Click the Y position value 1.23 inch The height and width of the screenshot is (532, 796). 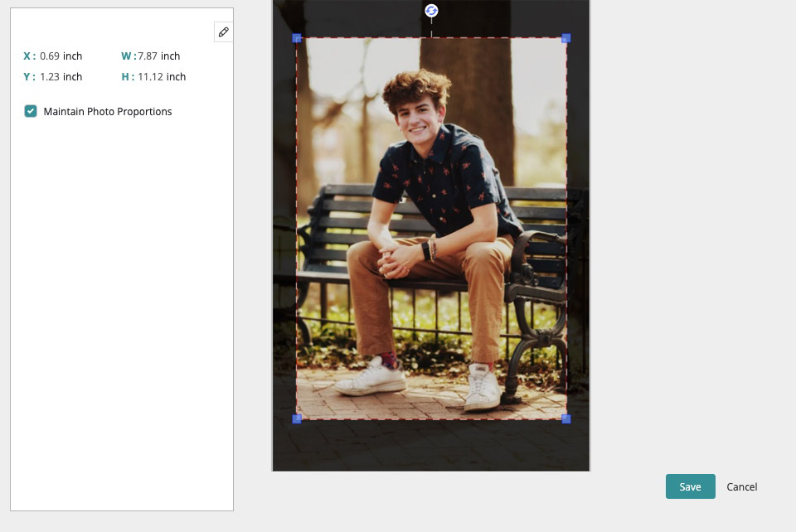pyautogui.click(x=61, y=77)
